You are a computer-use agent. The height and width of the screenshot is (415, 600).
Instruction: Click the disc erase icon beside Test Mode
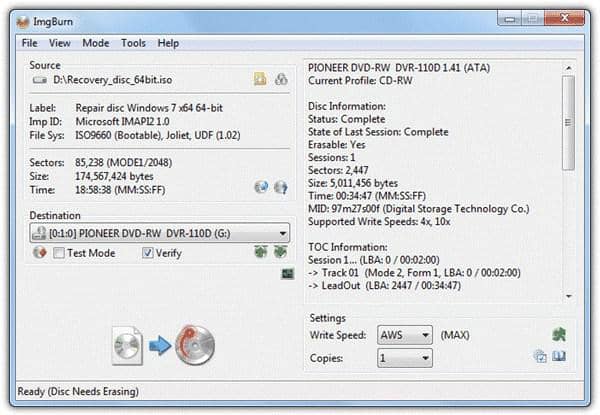point(39,252)
